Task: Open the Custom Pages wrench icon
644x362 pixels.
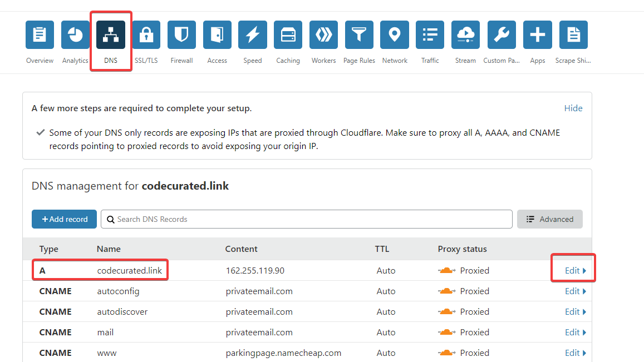Action: (x=502, y=34)
